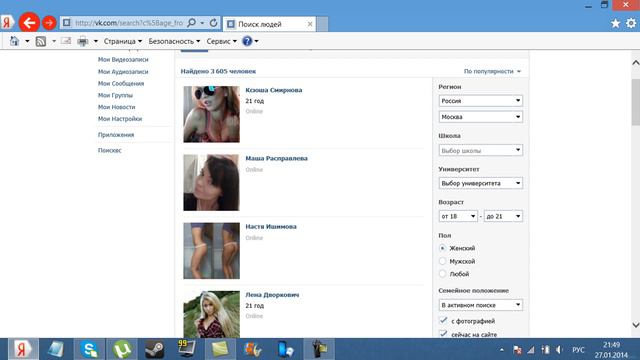Open the monitor app with 99 badge
640x360 pixels.
tap(187, 349)
